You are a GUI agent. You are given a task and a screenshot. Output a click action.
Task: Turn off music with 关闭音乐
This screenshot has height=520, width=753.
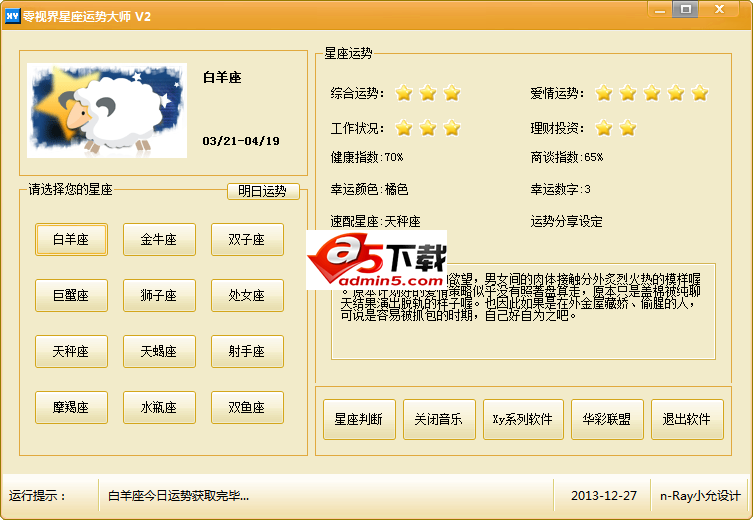(439, 419)
